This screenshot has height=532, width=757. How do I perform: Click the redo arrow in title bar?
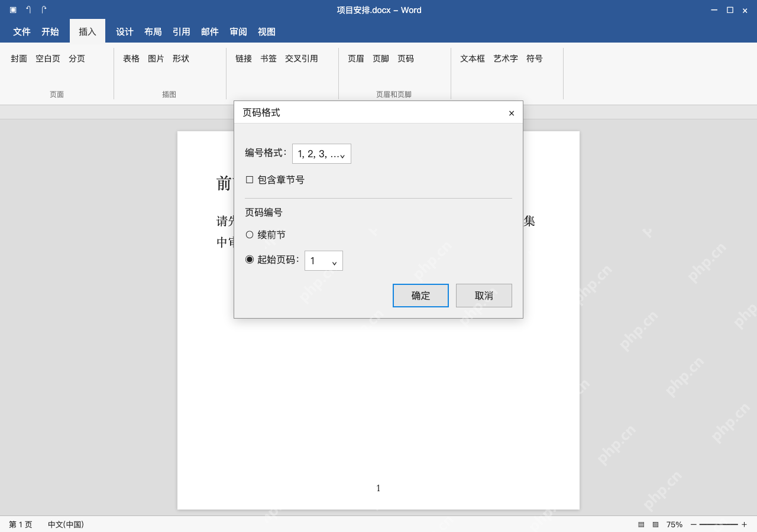tap(44, 10)
